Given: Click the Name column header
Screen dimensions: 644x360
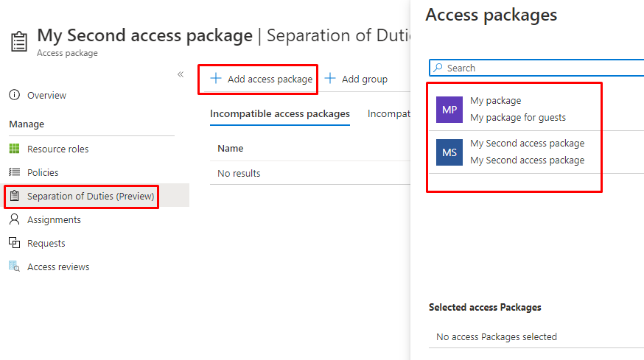Looking at the screenshot, I should [x=231, y=148].
